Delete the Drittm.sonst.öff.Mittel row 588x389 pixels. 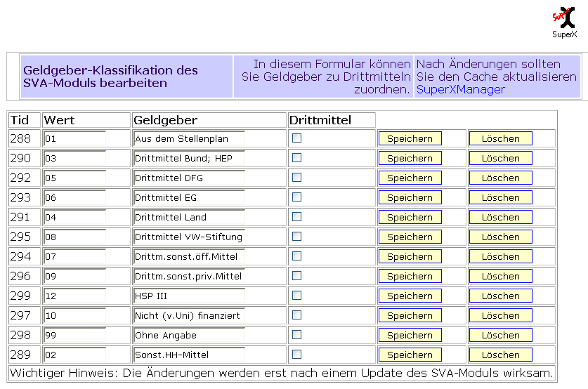(x=501, y=257)
